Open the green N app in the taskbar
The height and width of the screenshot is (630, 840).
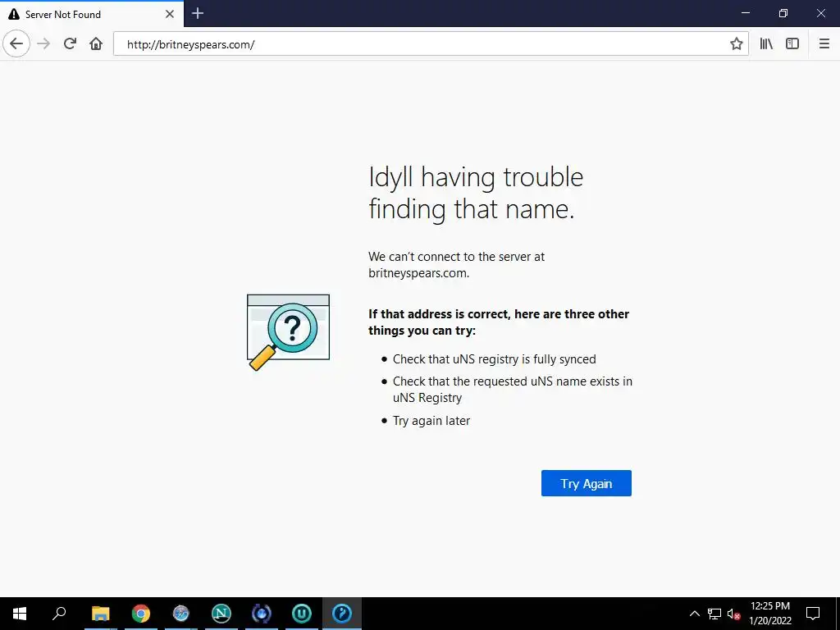tap(221, 614)
